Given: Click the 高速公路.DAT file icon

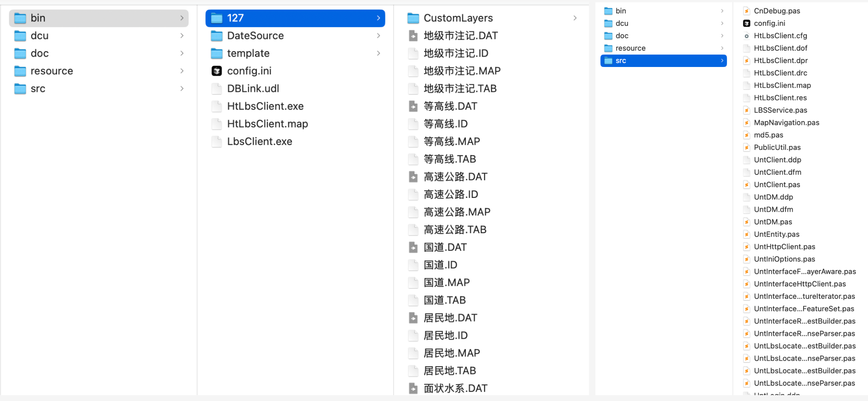Looking at the screenshot, I should 413,176.
